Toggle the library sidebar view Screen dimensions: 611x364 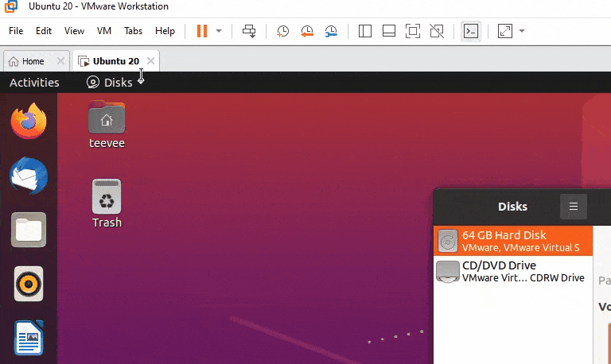pyautogui.click(x=365, y=31)
